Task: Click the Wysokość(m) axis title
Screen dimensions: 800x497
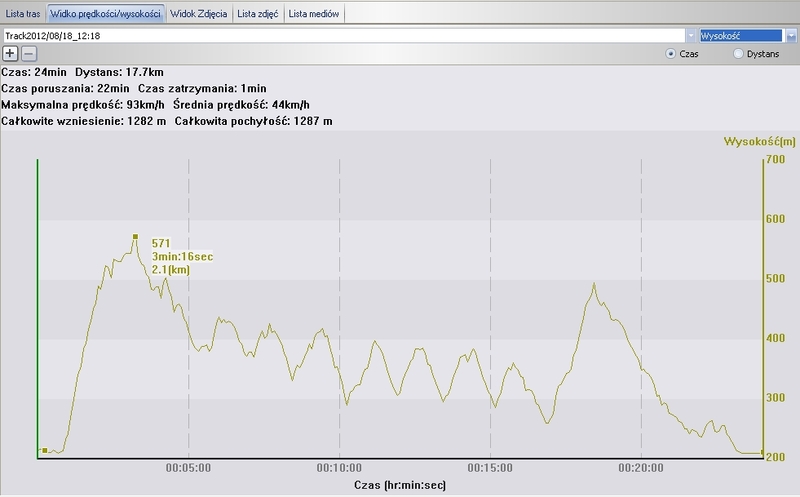Action: point(760,141)
